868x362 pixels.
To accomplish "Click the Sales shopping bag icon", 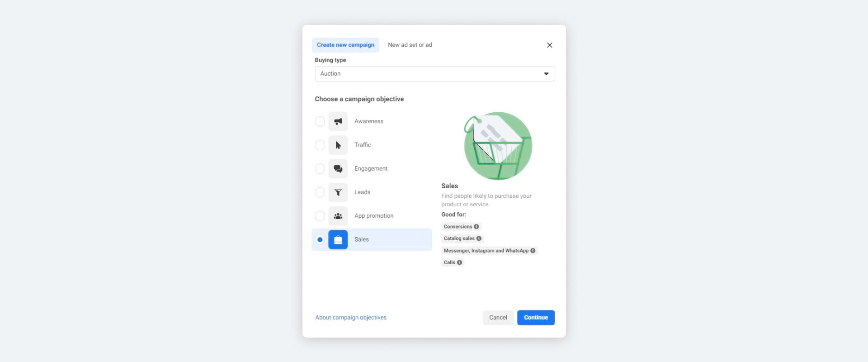I will click(x=338, y=240).
